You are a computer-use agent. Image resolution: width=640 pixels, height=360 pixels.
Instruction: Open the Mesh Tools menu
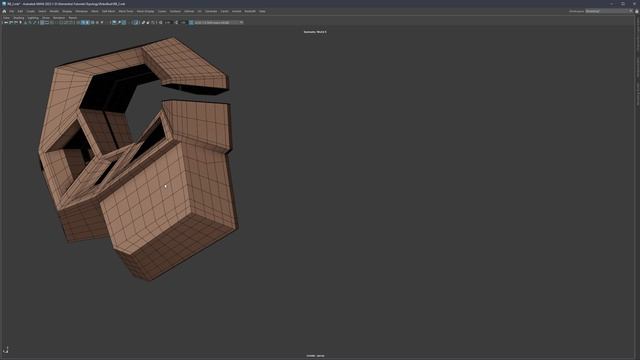126,11
